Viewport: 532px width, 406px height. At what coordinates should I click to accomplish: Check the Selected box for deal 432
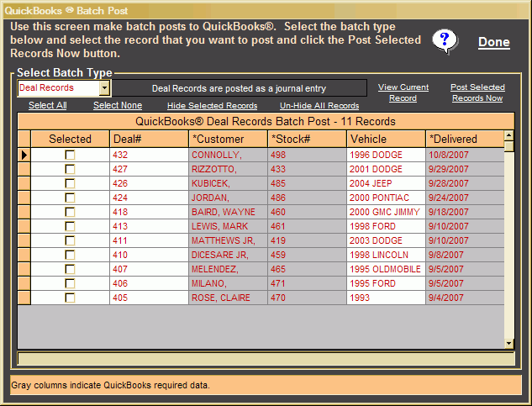pyautogui.click(x=70, y=156)
